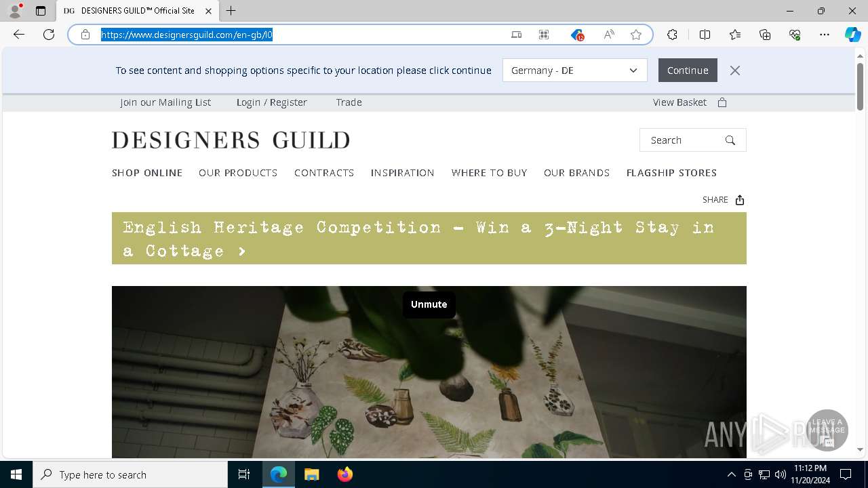Open the apps/QR icon in address bar

544,35
